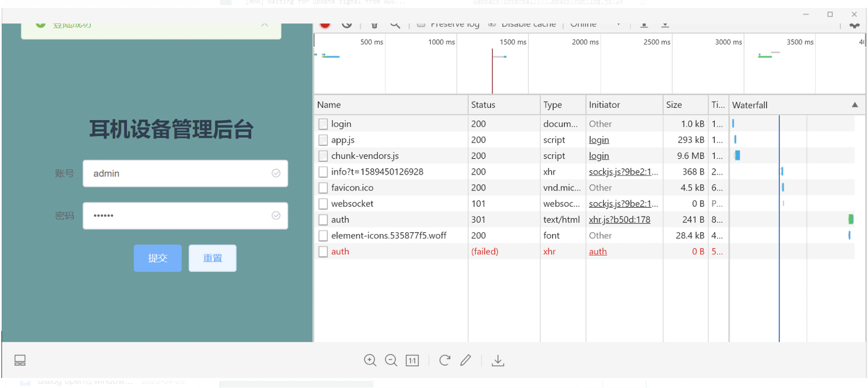
Task: Click the Waterfall sort arrow
Action: (x=855, y=105)
